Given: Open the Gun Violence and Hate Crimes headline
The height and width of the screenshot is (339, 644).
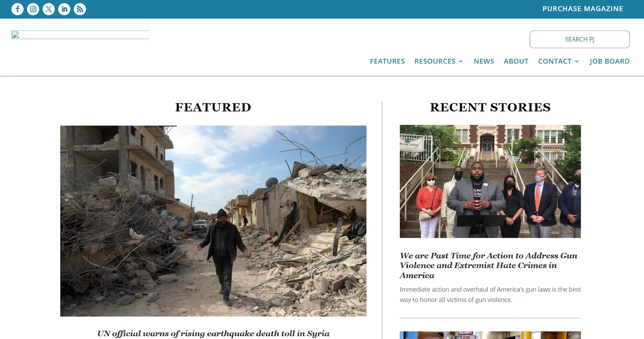Looking at the screenshot, I should coord(489,265).
